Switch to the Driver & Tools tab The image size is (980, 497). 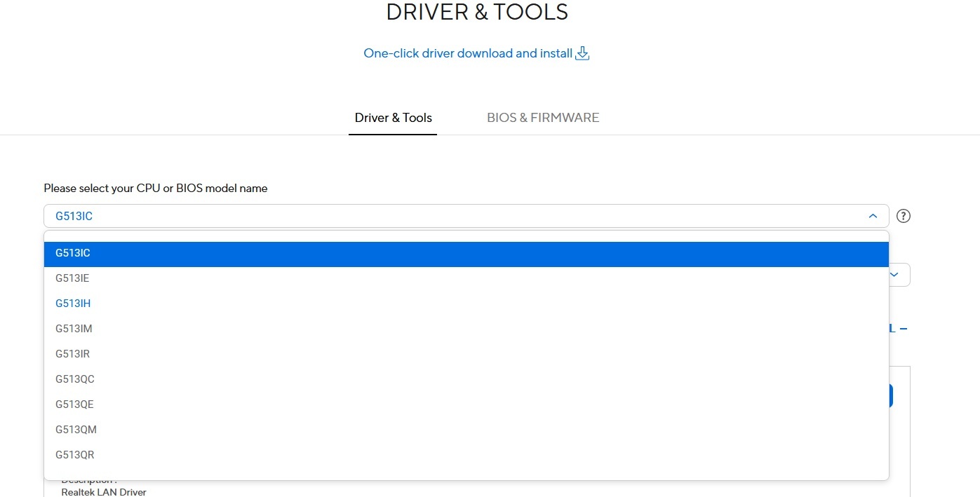coord(393,118)
